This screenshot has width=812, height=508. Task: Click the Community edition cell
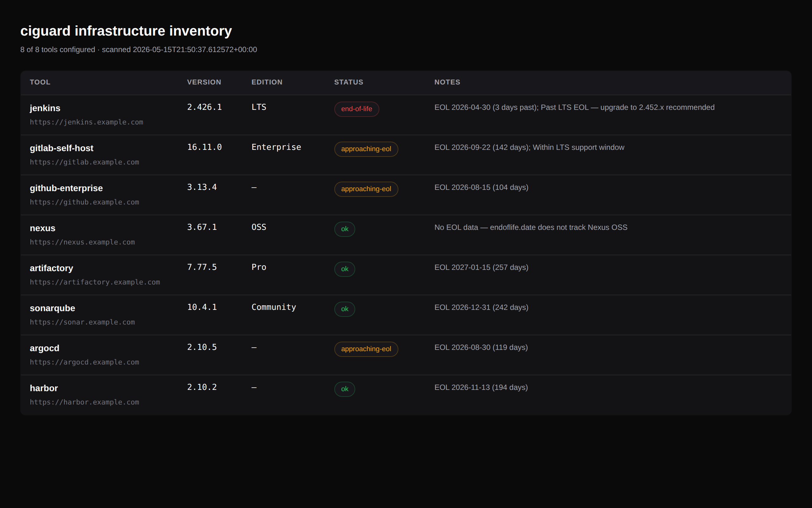tap(274, 307)
